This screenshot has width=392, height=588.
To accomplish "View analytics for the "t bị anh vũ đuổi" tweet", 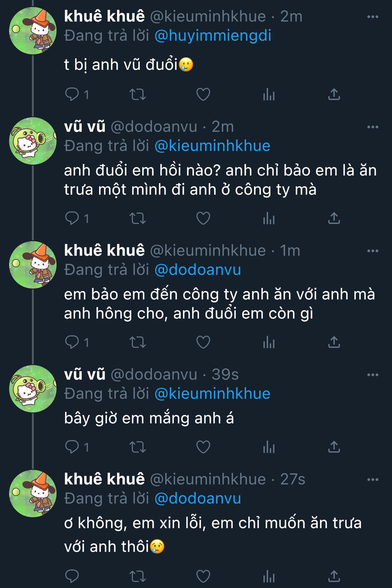I will point(269,95).
